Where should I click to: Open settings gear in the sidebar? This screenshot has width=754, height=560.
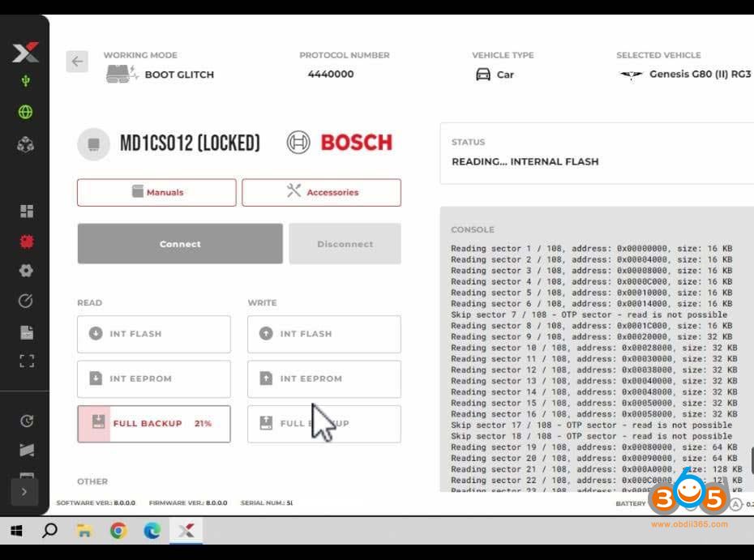point(26,271)
